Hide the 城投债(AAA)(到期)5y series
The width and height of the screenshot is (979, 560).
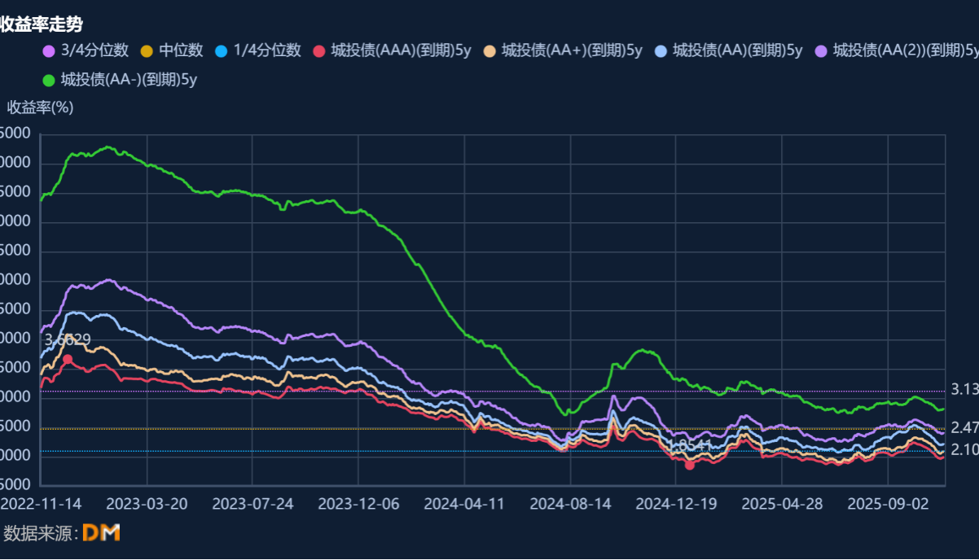[x=392, y=50]
